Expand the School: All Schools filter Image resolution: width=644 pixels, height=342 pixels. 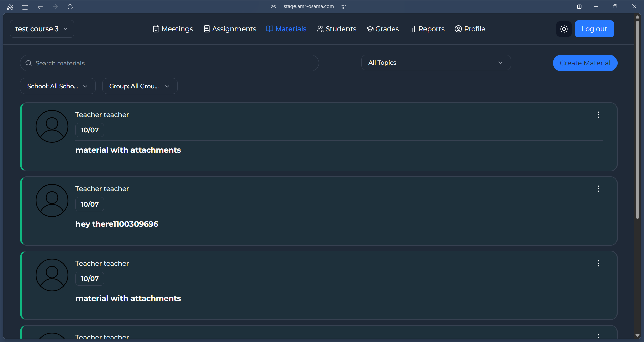click(x=57, y=86)
